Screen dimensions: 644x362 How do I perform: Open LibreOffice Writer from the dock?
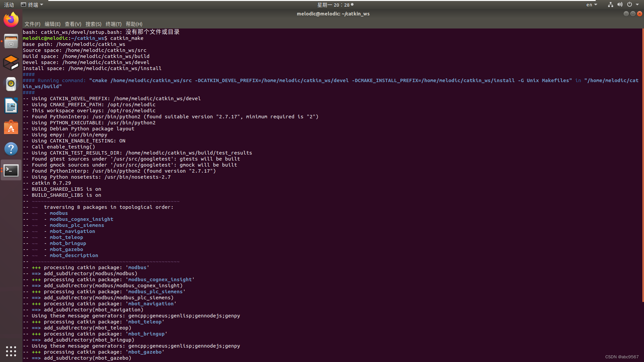11,106
